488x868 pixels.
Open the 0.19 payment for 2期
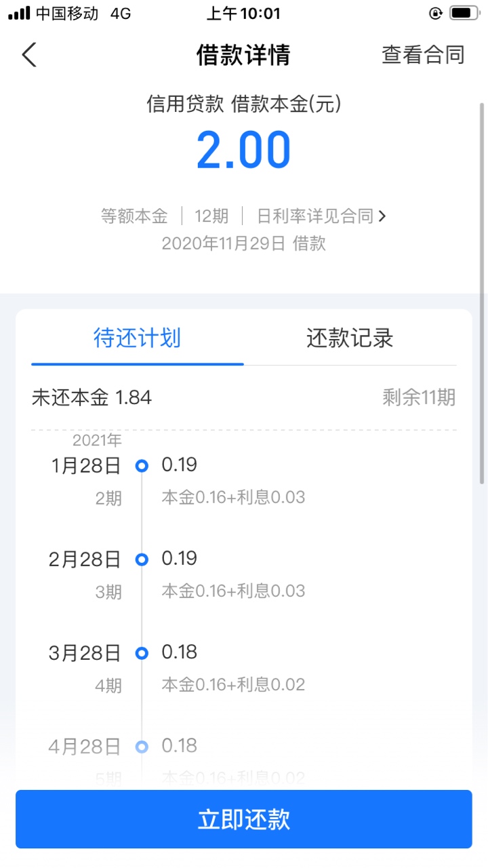179,465
